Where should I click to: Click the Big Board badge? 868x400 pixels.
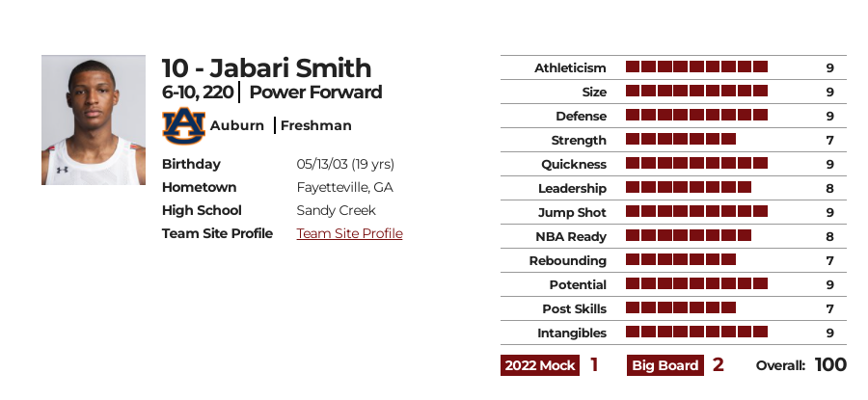pos(665,365)
